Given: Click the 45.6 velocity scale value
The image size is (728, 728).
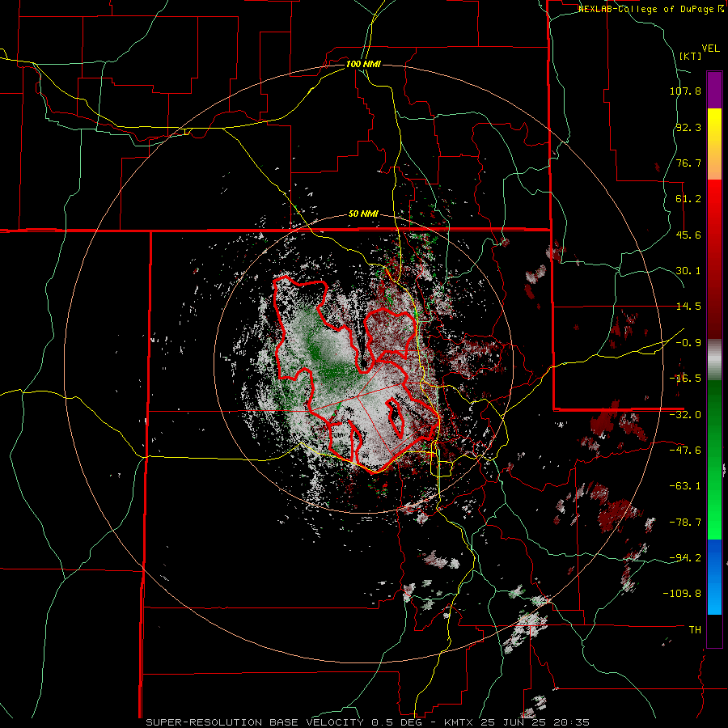Looking at the screenshot, I should click(x=688, y=235).
